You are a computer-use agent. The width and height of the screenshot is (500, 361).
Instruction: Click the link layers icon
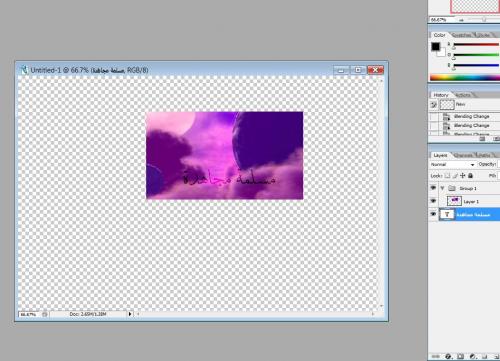tap(436, 357)
